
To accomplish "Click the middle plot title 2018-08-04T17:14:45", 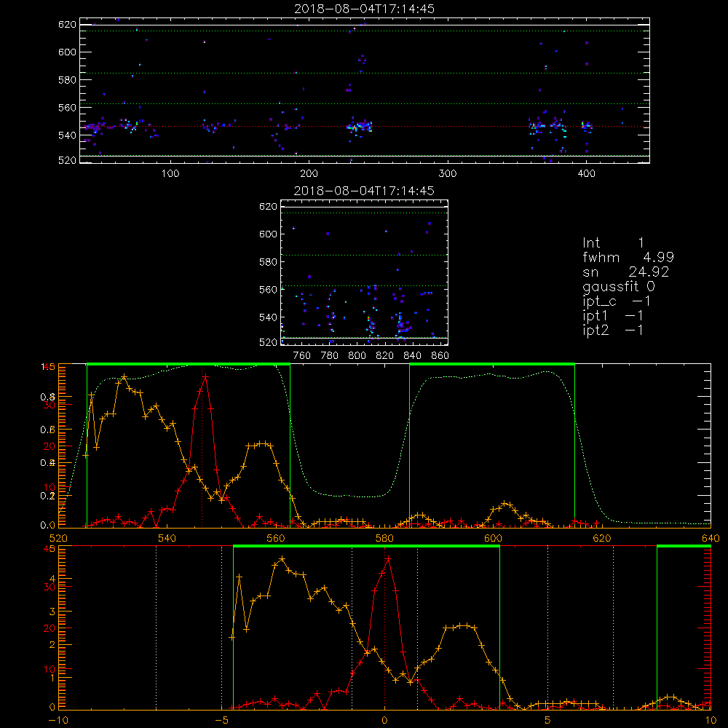I will [365, 191].
